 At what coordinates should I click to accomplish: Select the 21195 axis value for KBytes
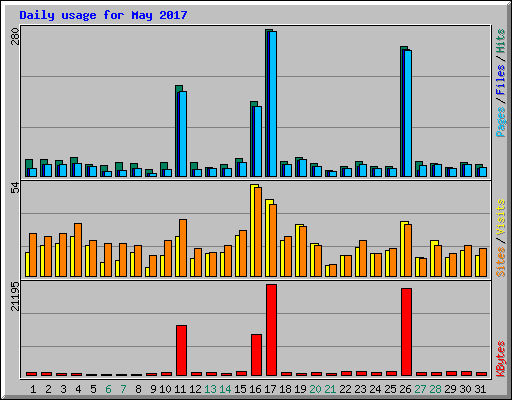(x=15, y=297)
